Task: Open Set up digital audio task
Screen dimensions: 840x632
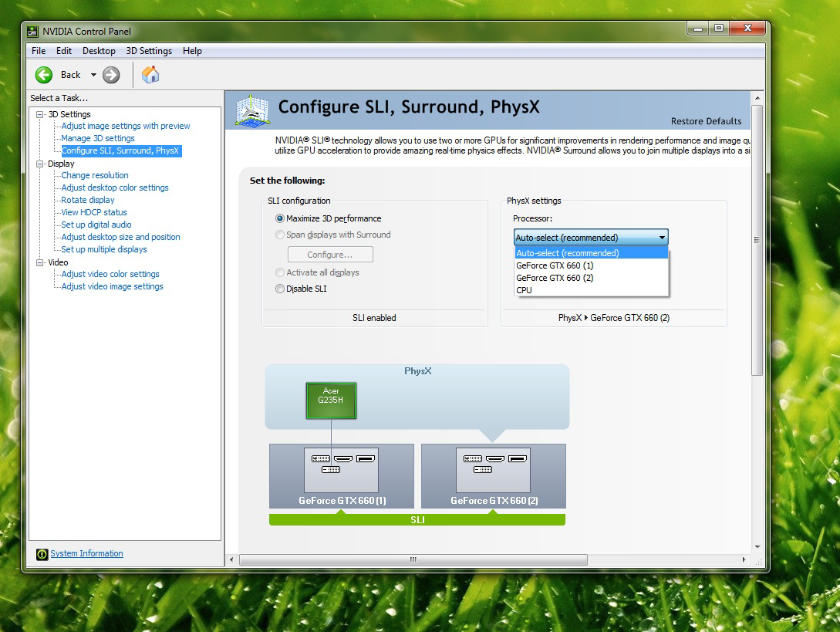Action: [x=96, y=225]
